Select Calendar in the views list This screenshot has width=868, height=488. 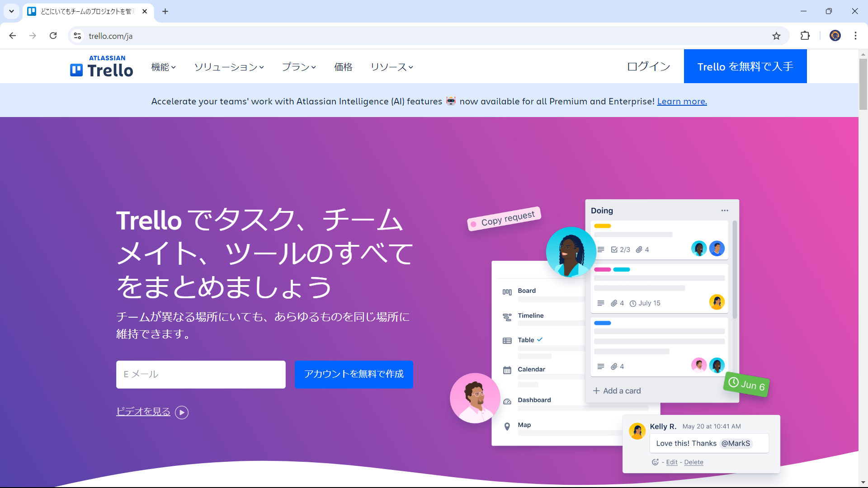[531, 369]
